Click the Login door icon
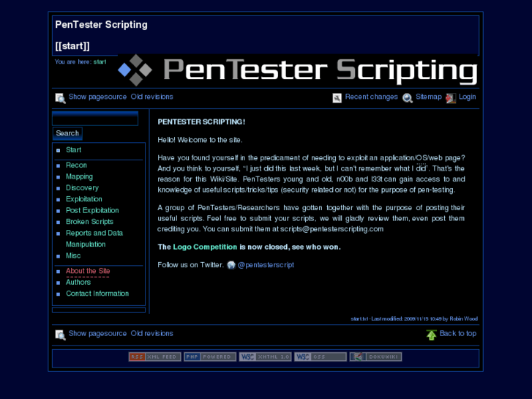532x399 pixels. coord(451,98)
